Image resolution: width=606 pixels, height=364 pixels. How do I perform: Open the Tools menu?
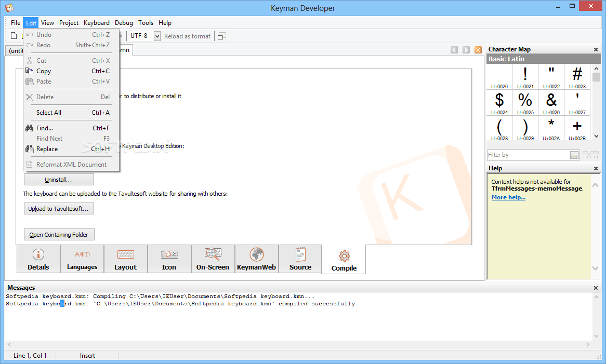tap(146, 23)
